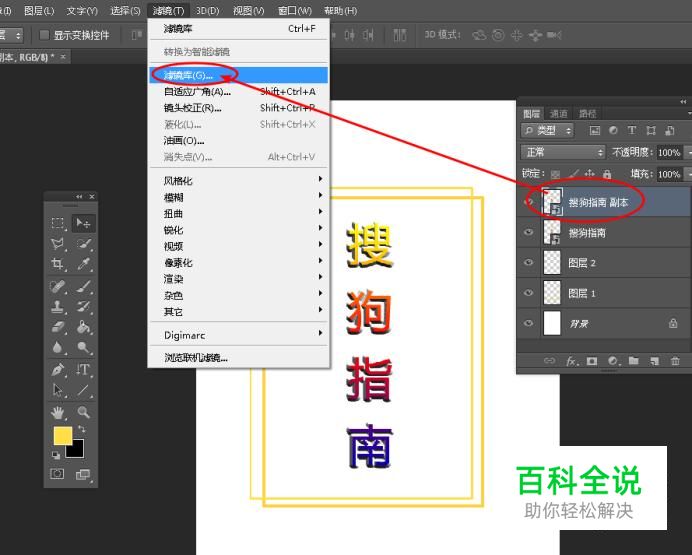The image size is (692, 555).
Task: Choose 滤镜库(G)... from the filter menu
Action: [x=239, y=75]
